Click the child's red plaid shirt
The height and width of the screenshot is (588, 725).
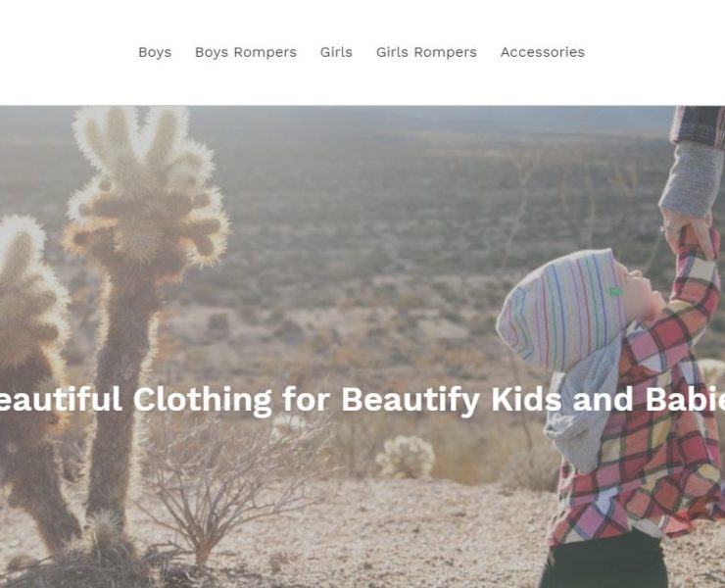click(x=648, y=416)
